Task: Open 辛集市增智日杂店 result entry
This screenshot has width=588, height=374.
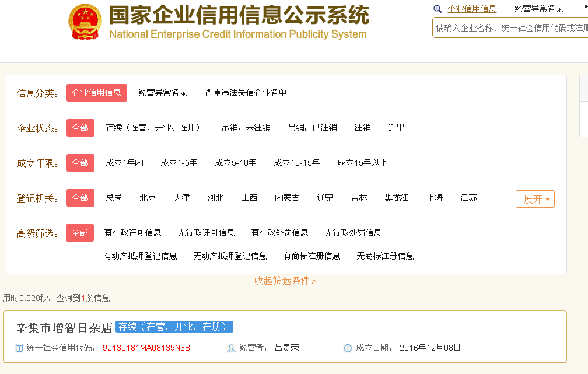Action: [65, 328]
